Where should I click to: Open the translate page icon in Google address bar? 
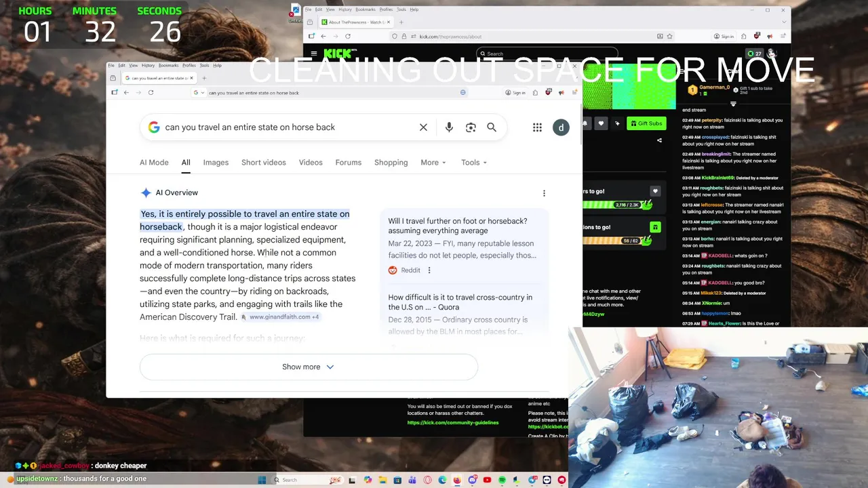point(463,92)
